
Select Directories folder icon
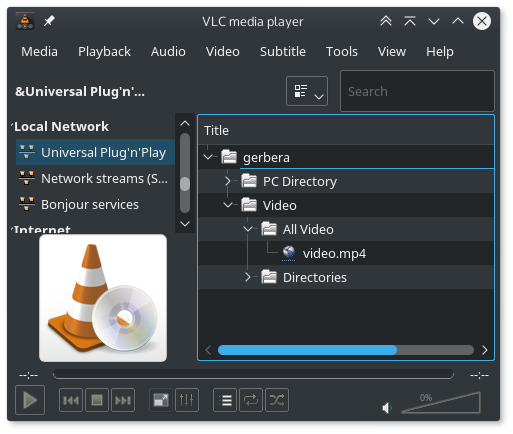tap(269, 277)
